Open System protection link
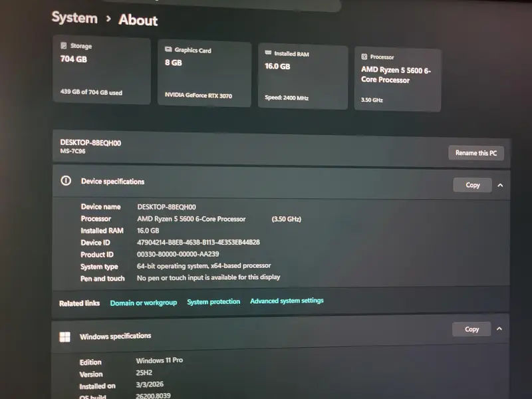Viewport: 532px width, 399px height. coord(213,302)
